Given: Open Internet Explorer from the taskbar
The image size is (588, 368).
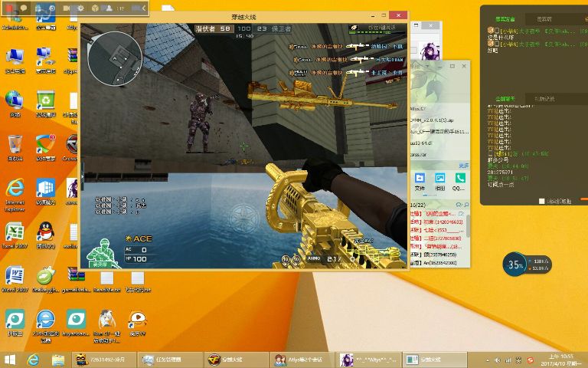Looking at the screenshot, I should [x=34, y=360].
